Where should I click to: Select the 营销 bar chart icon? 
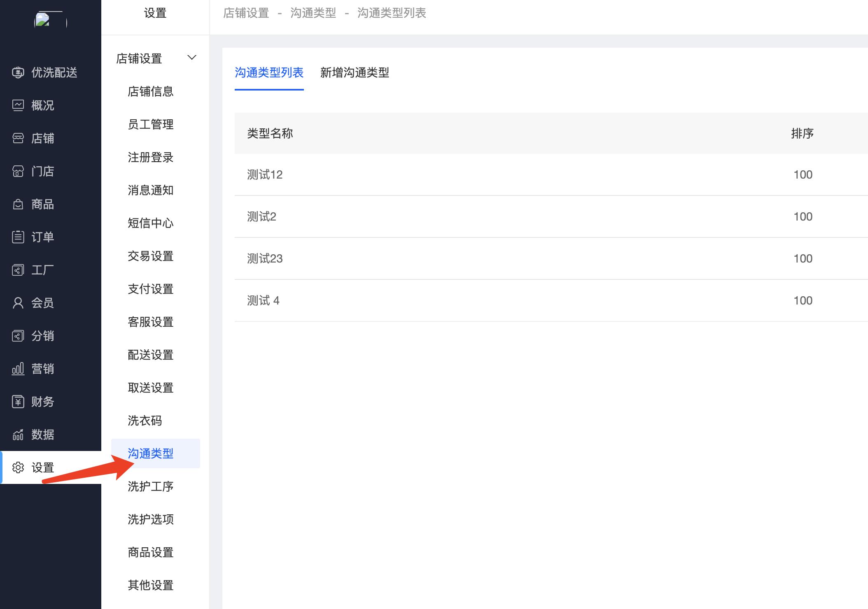click(18, 369)
